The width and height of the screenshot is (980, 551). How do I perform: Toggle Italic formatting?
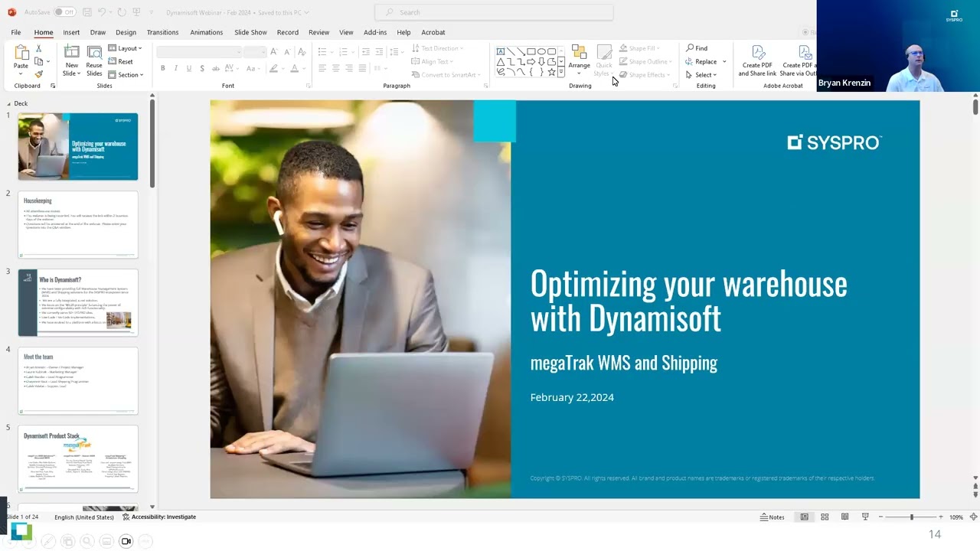pos(175,68)
